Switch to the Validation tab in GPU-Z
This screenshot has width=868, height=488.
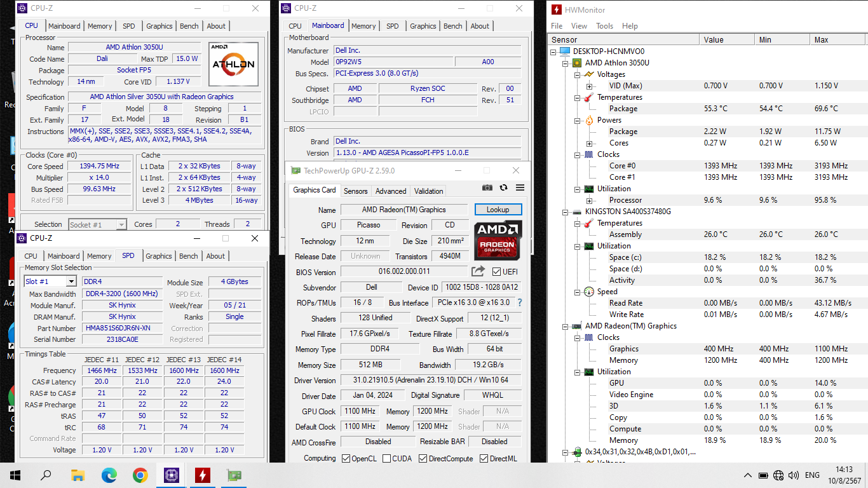pos(429,191)
